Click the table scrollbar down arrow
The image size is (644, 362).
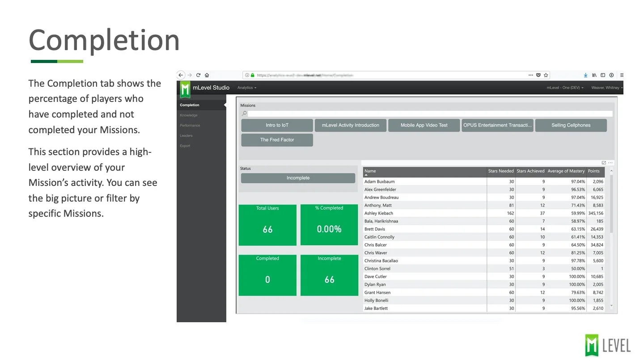(611, 306)
